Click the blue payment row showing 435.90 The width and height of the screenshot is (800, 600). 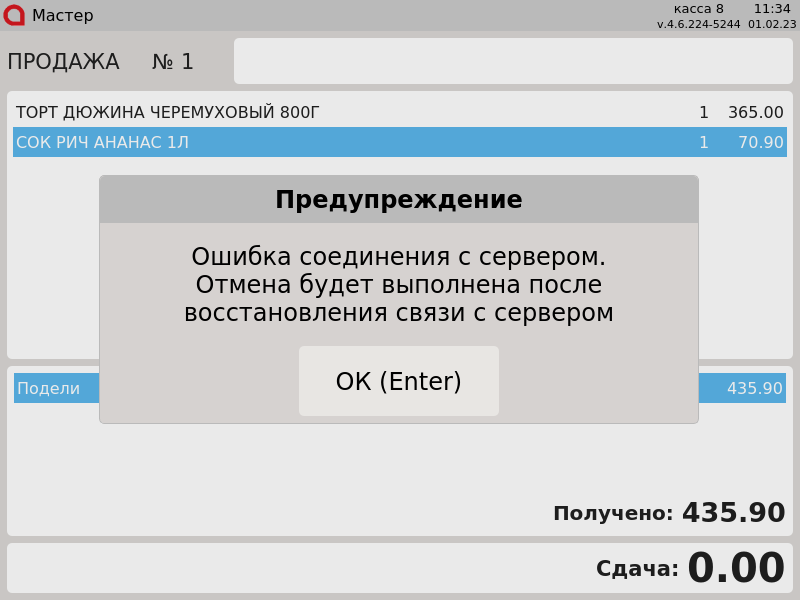pos(741,388)
